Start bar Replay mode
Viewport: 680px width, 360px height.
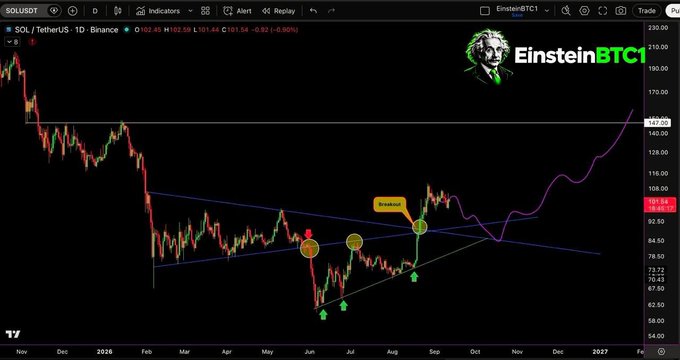[x=278, y=11]
